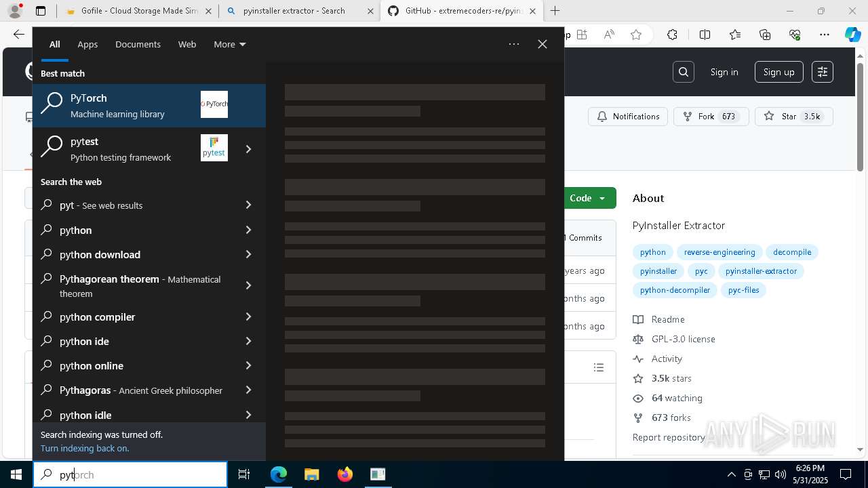Open the Edge Extensions puzzle icon
The image size is (868, 488).
point(672,35)
